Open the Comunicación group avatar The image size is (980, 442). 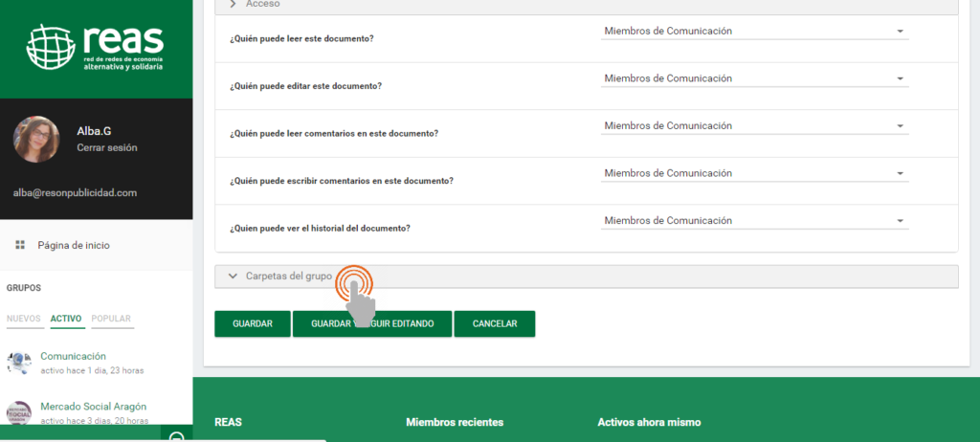coord(19,362)
